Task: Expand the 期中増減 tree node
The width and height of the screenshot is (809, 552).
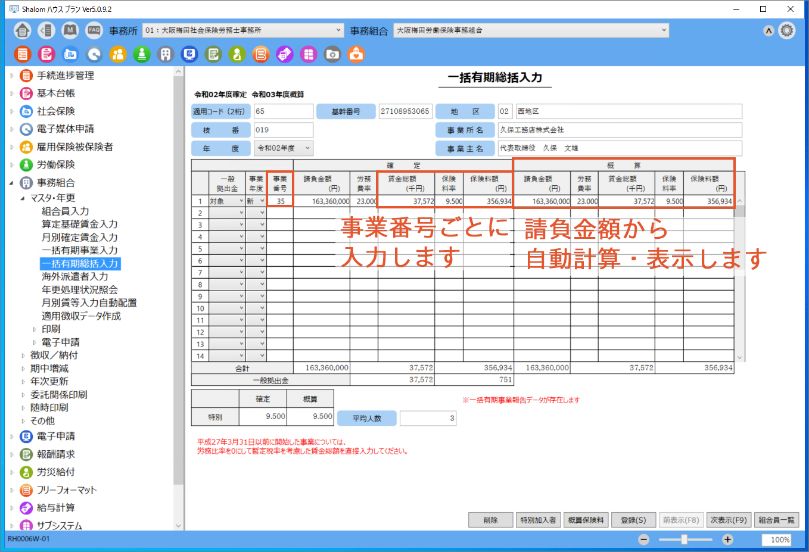Action: [x=23, y=368]
